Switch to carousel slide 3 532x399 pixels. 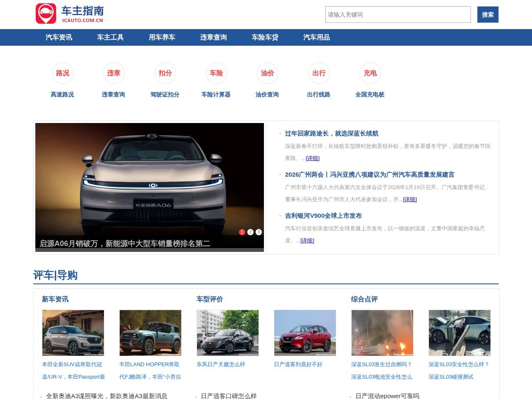[259, 232]
